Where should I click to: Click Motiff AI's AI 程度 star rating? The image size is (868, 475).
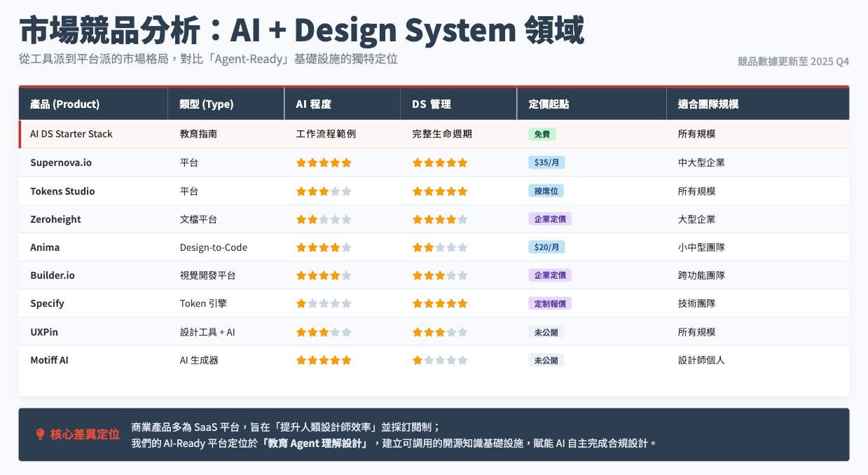[324, 360]
